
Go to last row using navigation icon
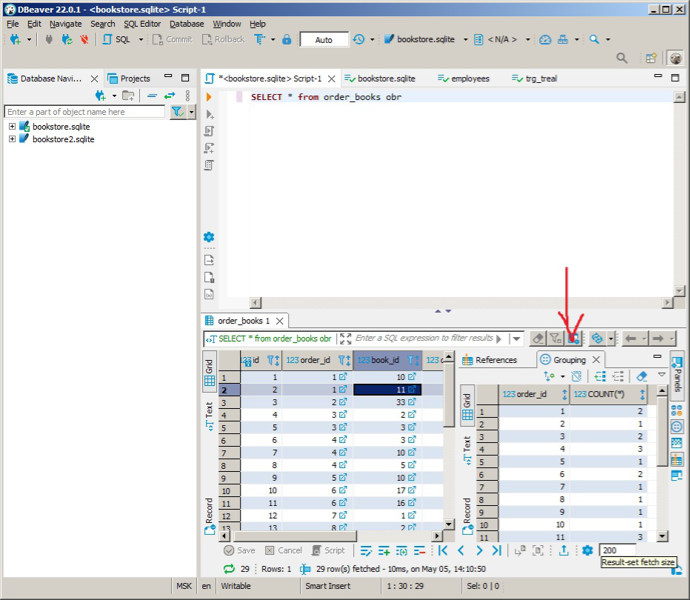(x=497, y=550)
